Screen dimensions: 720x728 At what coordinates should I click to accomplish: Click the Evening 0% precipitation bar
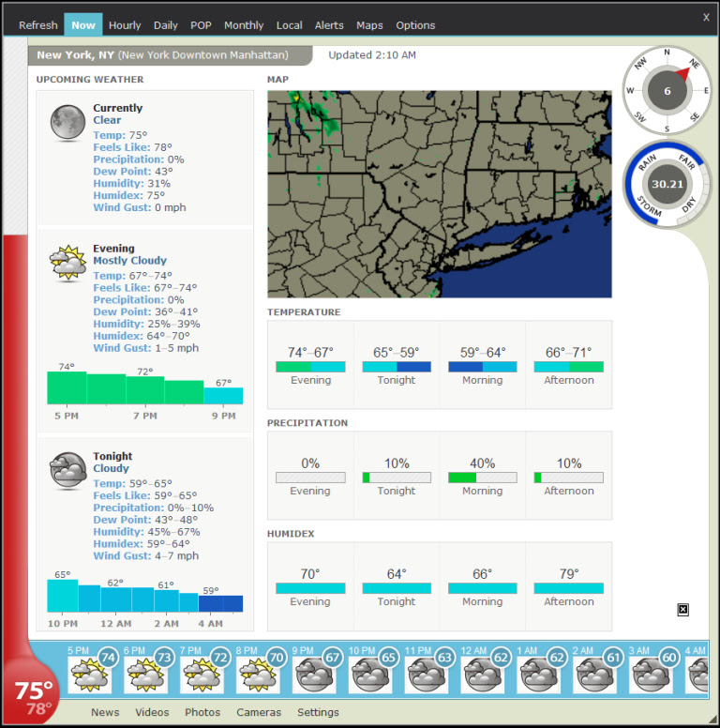[x=310, y=478]
